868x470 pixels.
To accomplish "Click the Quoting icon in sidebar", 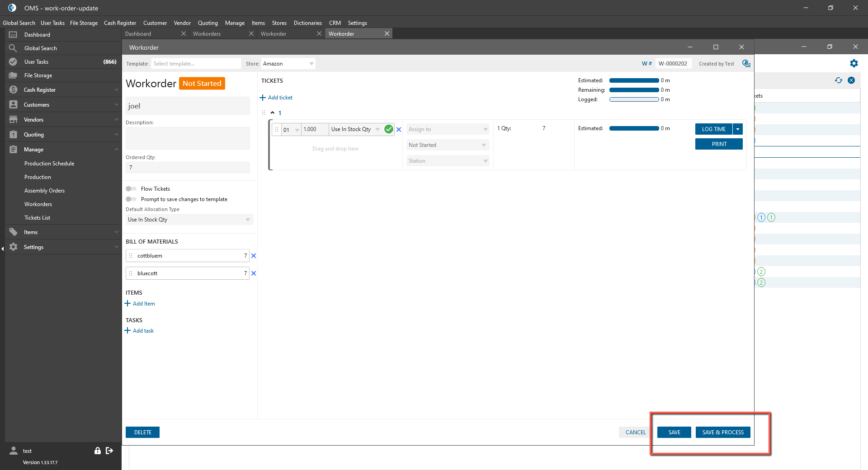I will click(x=13, y=135).
